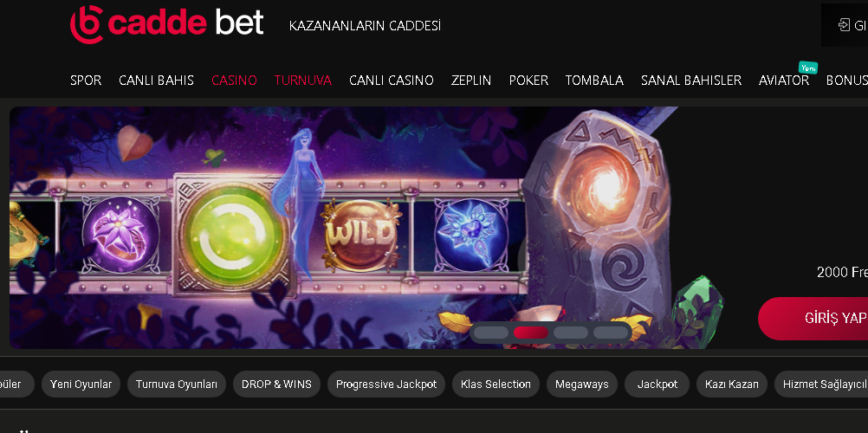Choose the Progressive Jackpot category
This screenshot has height=433, width=868.
[386, 385]
